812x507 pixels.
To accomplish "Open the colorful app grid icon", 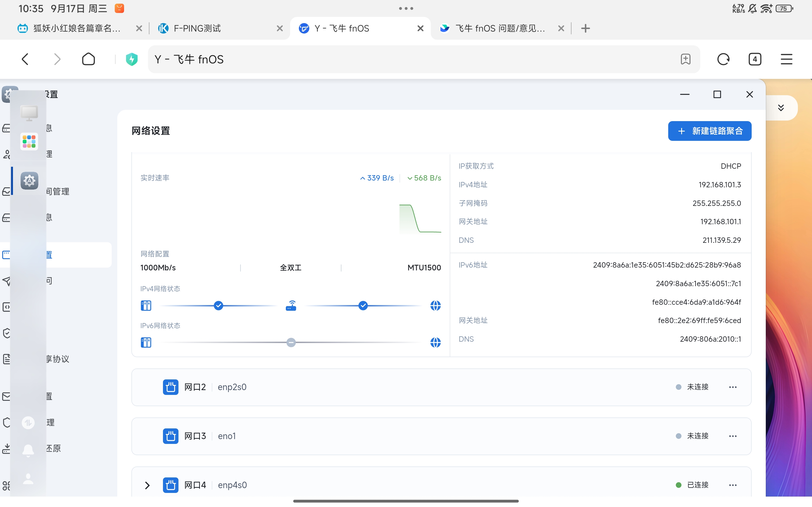I will pos(29,141).
